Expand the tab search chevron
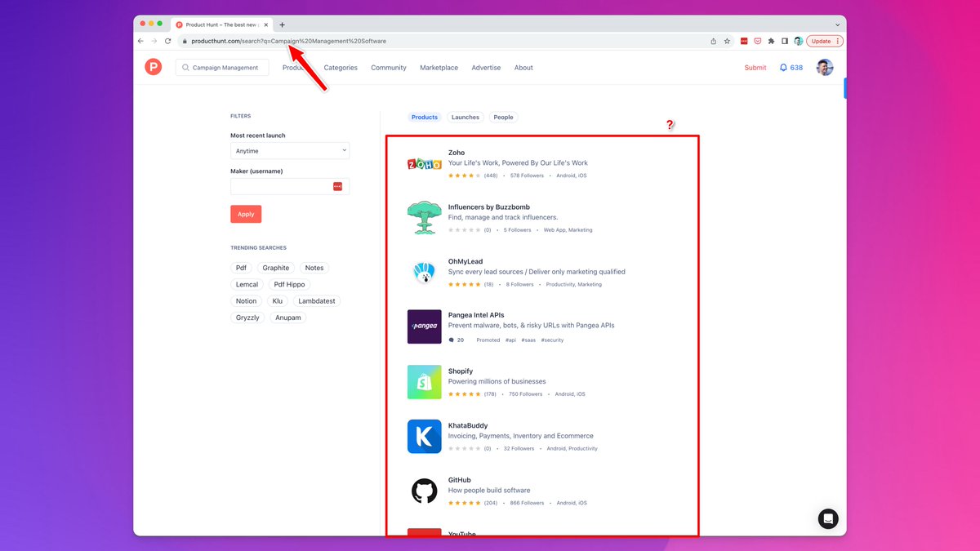 point(837,24)
